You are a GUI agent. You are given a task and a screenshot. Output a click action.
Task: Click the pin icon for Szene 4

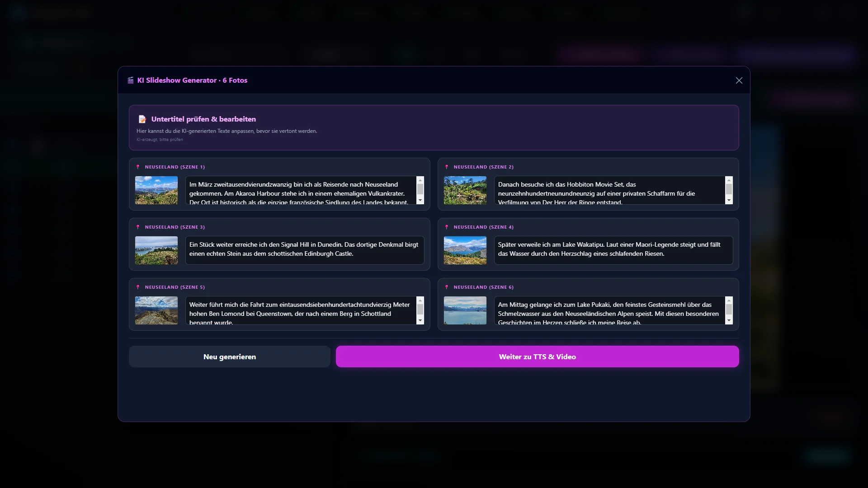[447, 227]
